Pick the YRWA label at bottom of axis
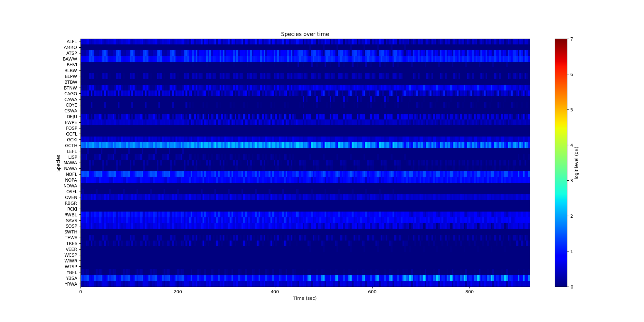The width and height of the screenshot is (644, 322). pyautogui.click(x=71, y=284)
